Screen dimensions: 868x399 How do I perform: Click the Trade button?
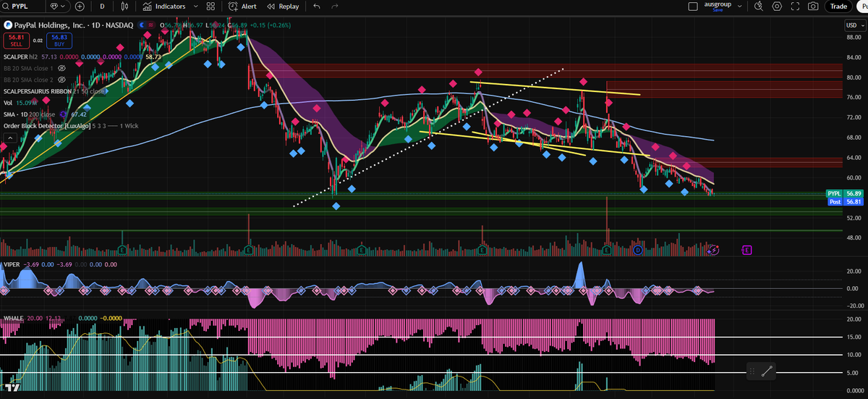coord(839,7)
